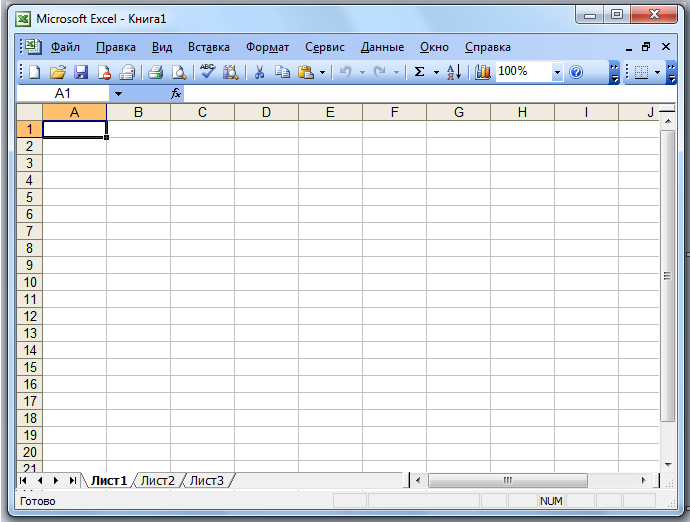The image size is (690, 522).
Task: Click the Redo arrow icon
Action: click(x=379, y=72)
